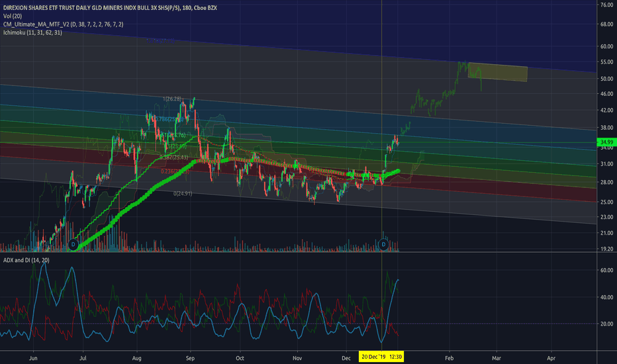Click the Ichimoku (11, 31, 62, 31) legend

click(32, 32)
